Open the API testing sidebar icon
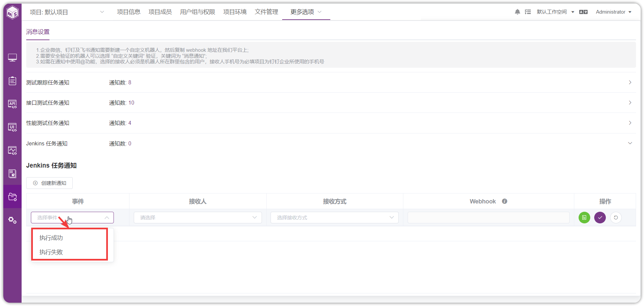 tap(12, 104)
